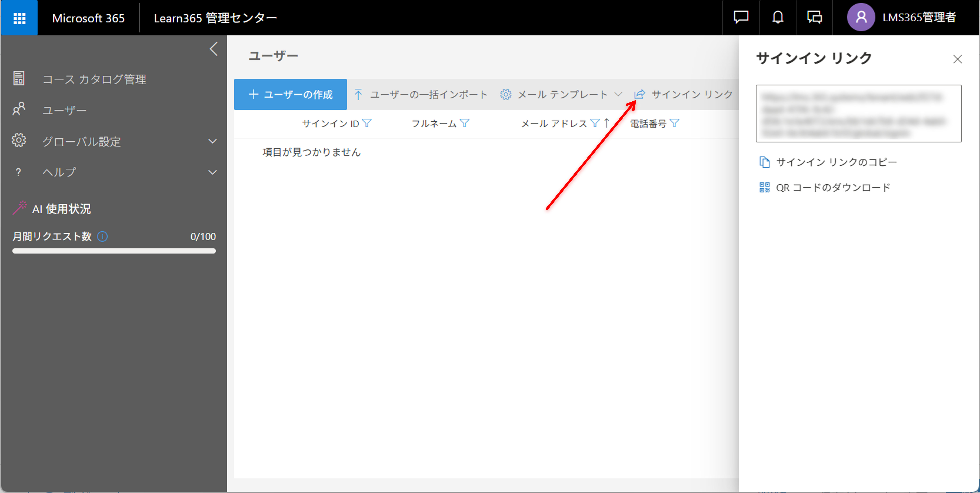Click the purple user avatar

pyautogui.click(x=861, y=17)
